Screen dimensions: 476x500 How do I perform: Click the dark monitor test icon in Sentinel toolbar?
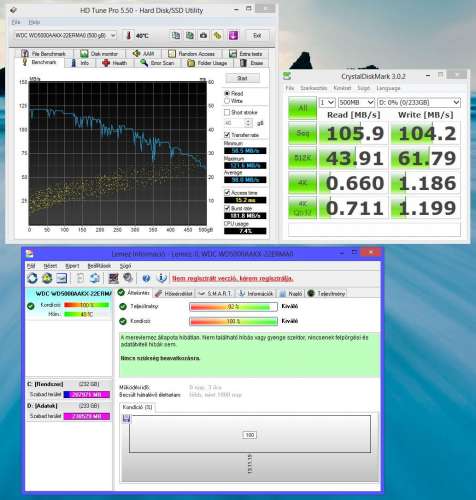[x=113, y=278]
